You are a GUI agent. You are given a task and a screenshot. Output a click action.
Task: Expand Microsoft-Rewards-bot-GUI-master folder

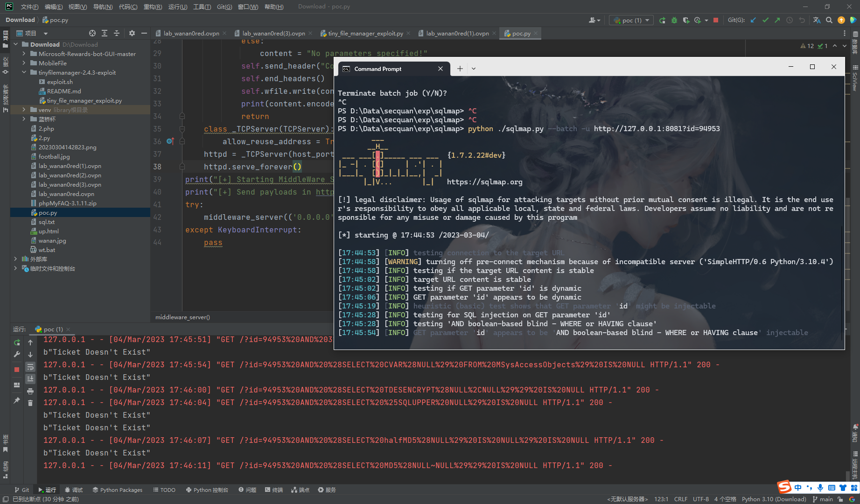24,54
